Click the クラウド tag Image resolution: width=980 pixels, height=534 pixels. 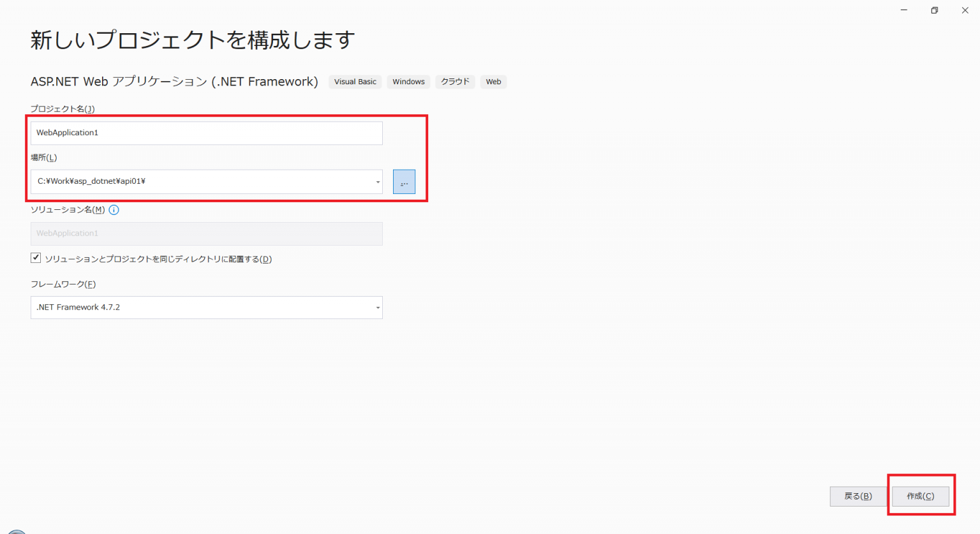pos(455,82)
